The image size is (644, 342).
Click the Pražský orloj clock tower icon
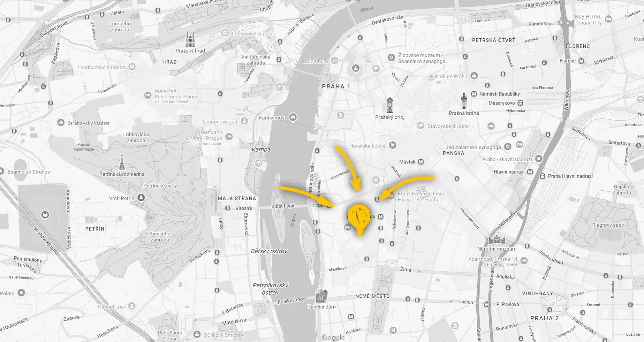[390, 105]
